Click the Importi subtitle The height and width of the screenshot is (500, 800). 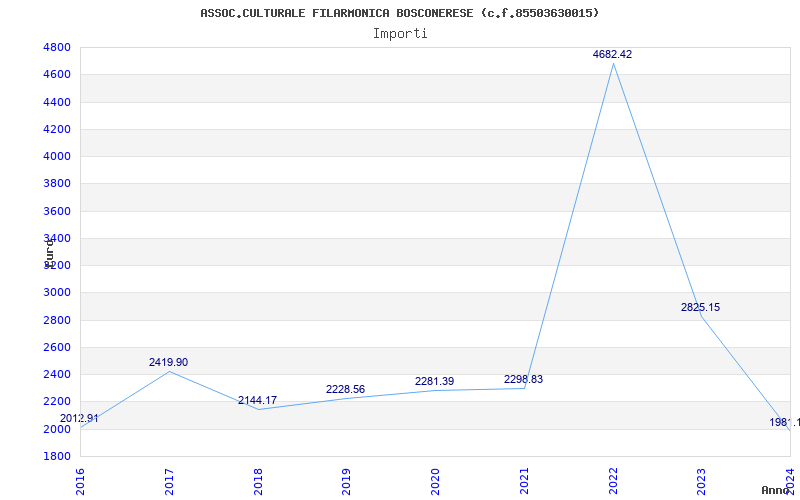pos(400,34)
